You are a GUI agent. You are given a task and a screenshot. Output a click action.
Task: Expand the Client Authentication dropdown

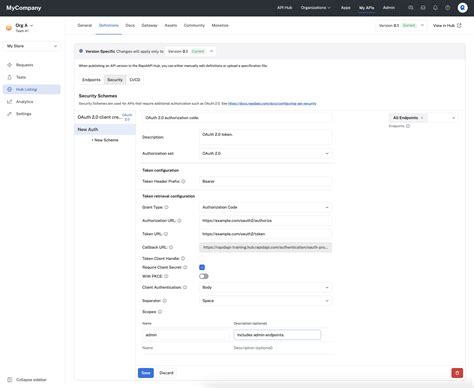tap(265, 287)
